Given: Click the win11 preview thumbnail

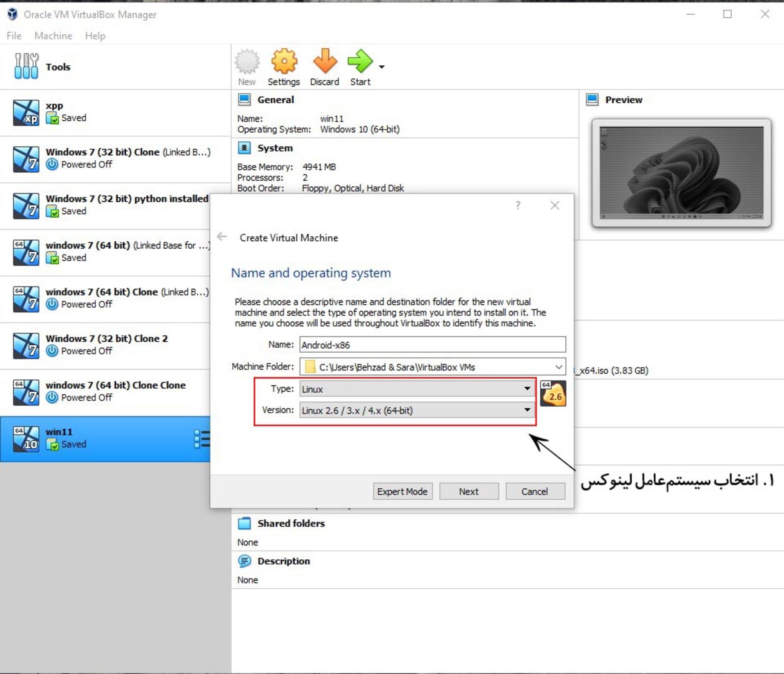Looking at the screenshot, I should point(682,173).
